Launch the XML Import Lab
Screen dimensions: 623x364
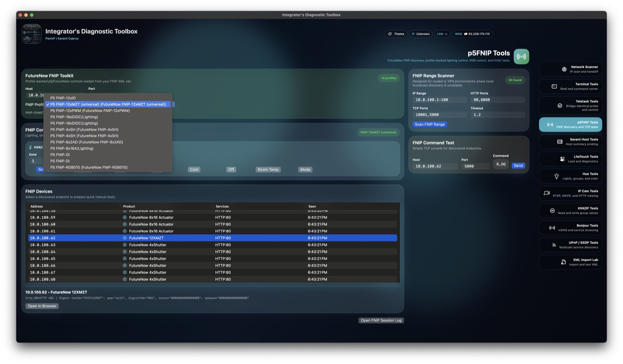[x=570, y=262]
